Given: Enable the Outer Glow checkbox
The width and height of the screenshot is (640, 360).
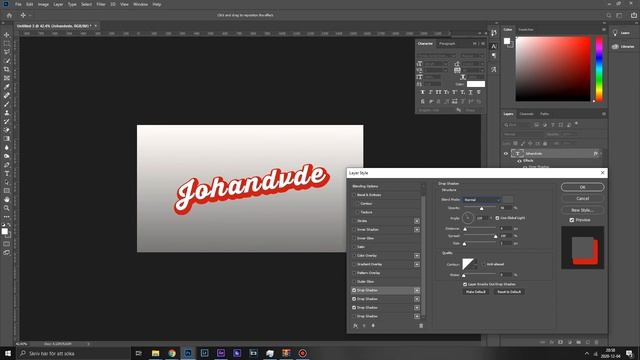Looking at the screenshot, I should 354,282.
